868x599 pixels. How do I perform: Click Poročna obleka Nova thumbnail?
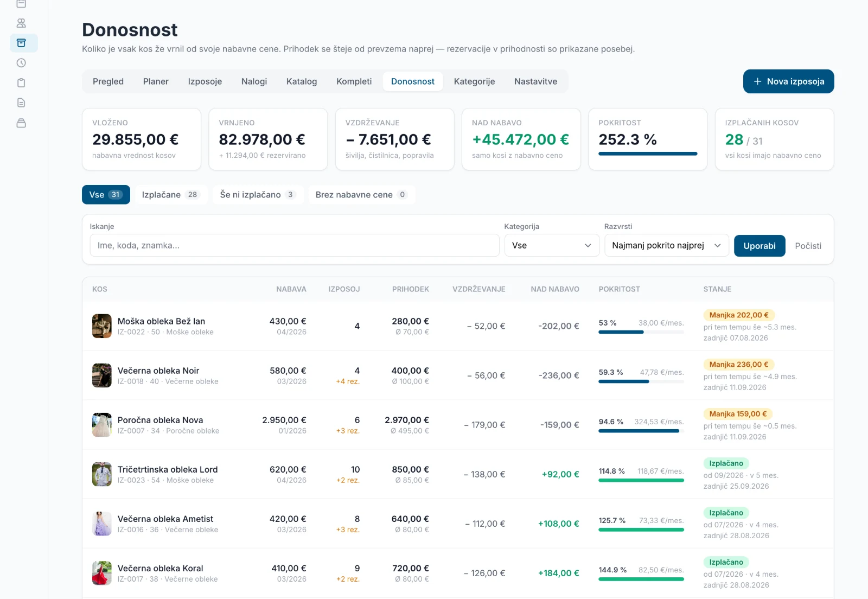(102, 425)
